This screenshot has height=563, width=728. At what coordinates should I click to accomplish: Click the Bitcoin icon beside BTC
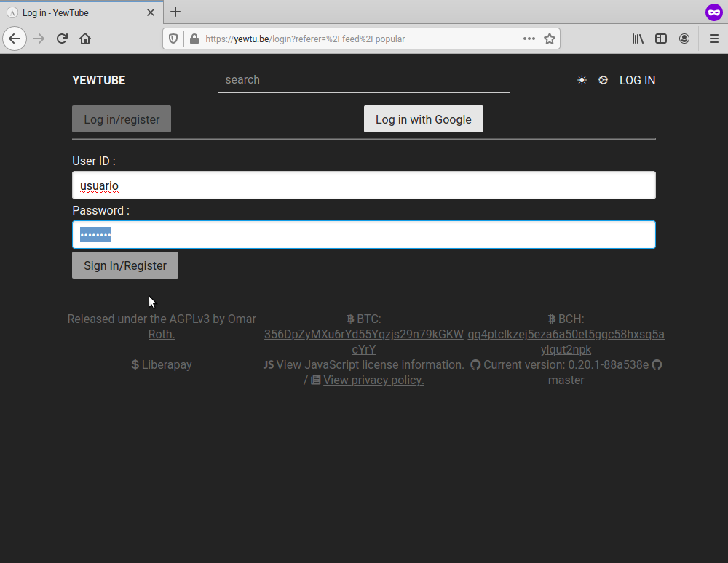point(350,319)
